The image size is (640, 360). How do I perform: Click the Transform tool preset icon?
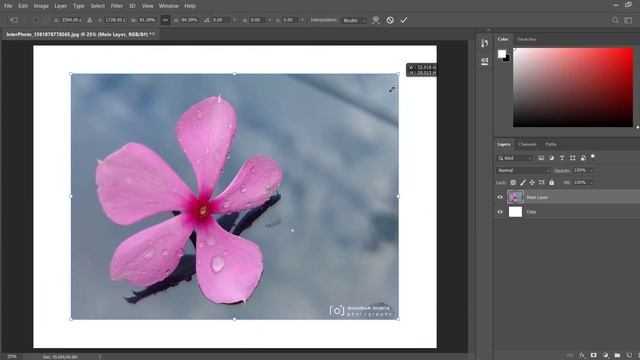[14, 20]
